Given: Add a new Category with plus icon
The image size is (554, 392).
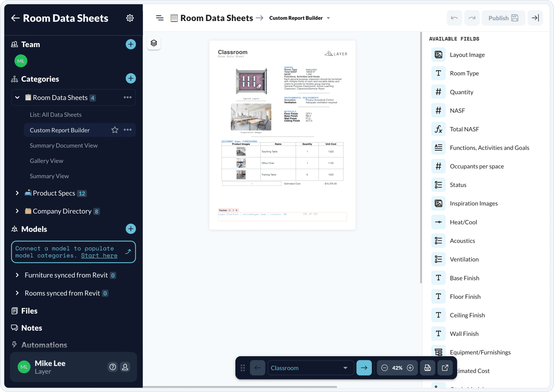Looking at the screenshot, I should (131, 78).
